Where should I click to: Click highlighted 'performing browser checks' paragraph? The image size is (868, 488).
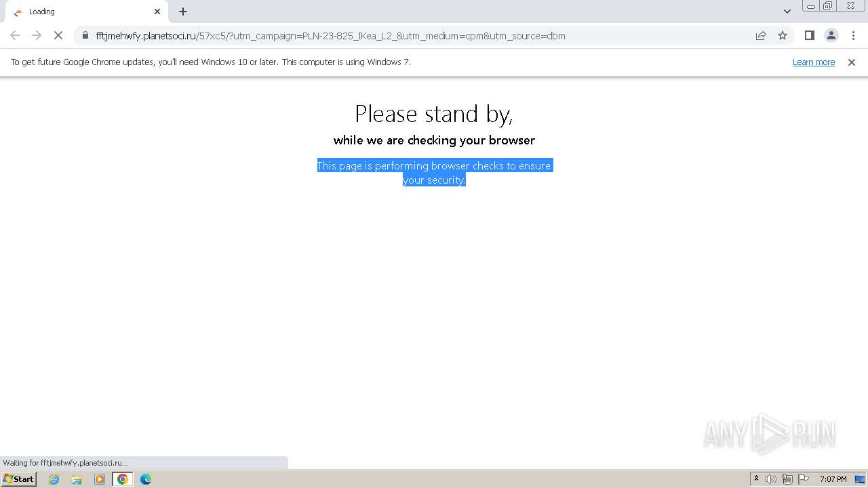click(435, 173)
